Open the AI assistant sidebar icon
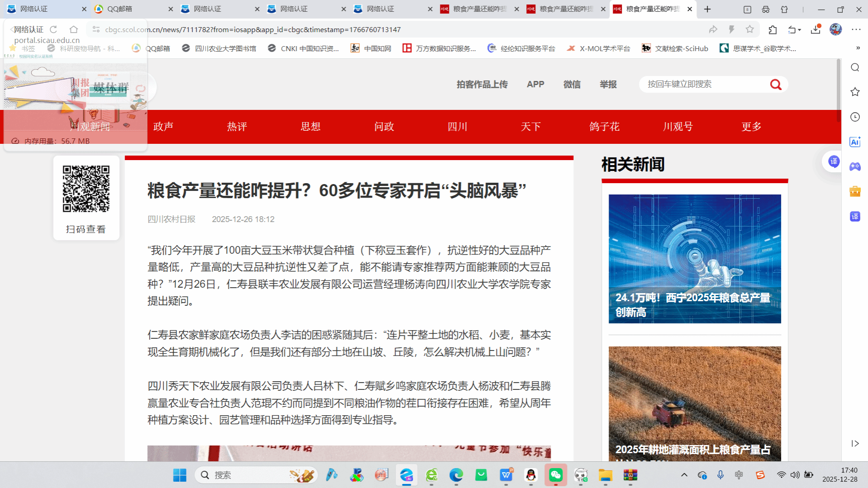This screenshot has width=868, height=488. 854,142
